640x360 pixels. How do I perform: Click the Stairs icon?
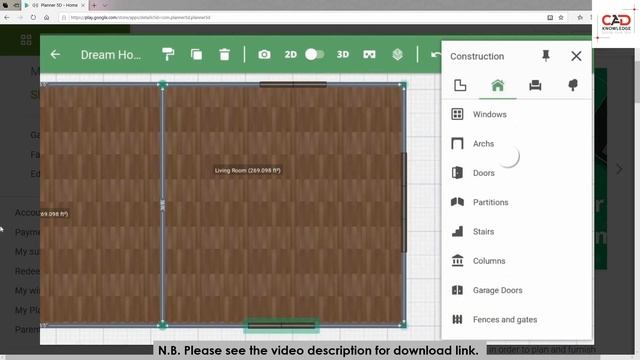(x=457, y=231)
